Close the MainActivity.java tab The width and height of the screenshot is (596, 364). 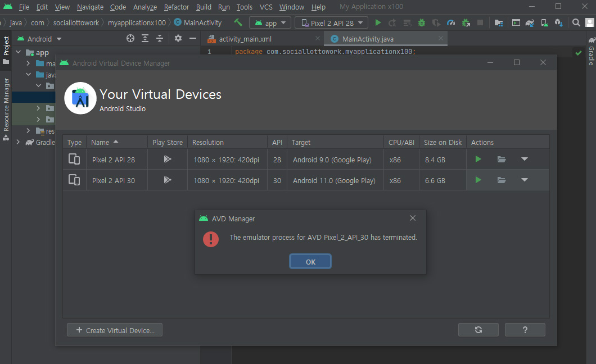click(441, 38)
